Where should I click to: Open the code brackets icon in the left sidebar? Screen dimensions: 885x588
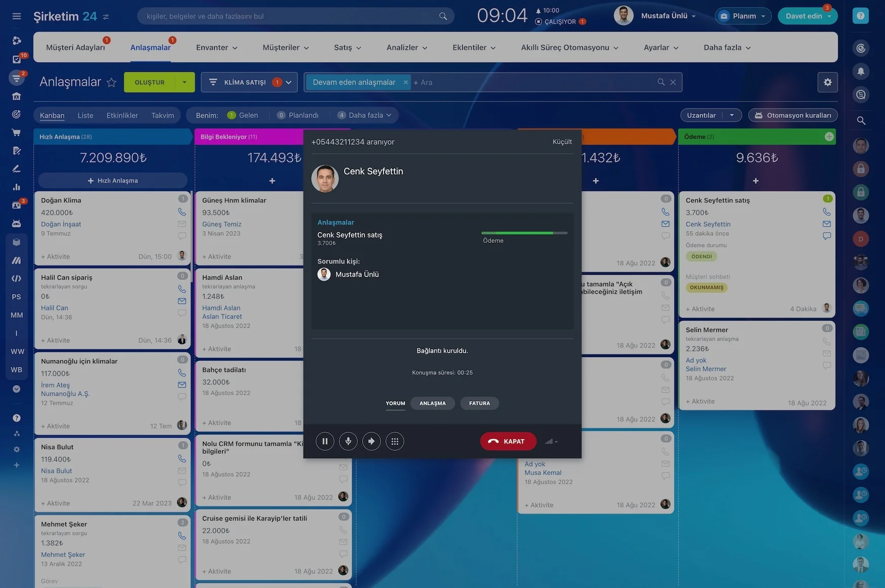(x=16, y=278)
